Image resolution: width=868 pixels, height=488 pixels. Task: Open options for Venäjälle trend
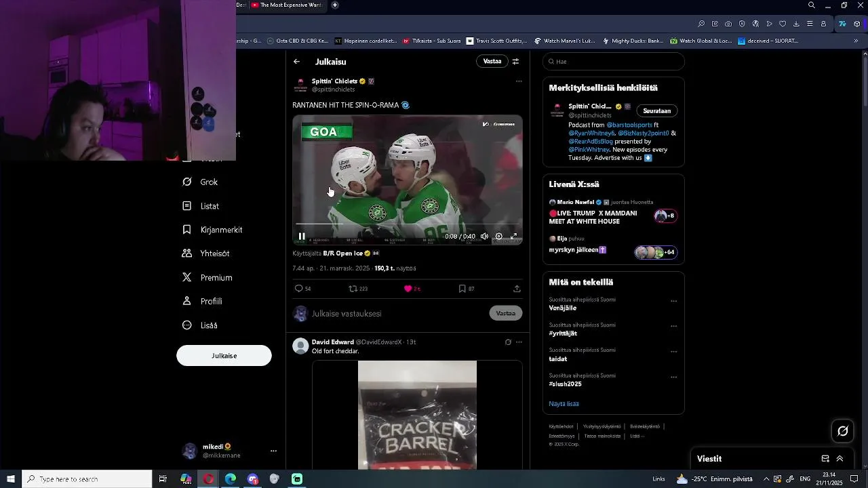(x=673, y=301)
